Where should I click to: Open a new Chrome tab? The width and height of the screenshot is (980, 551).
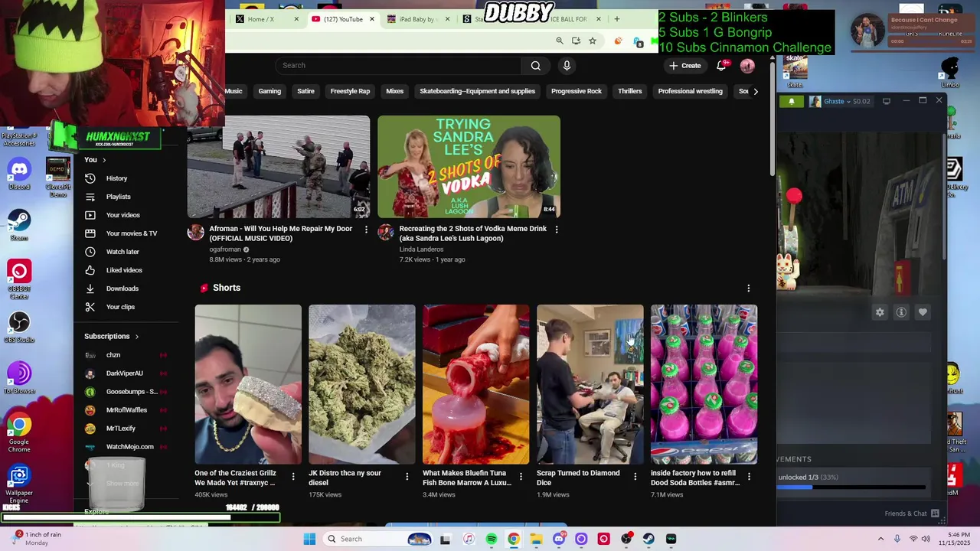click(x=617, y=19)
